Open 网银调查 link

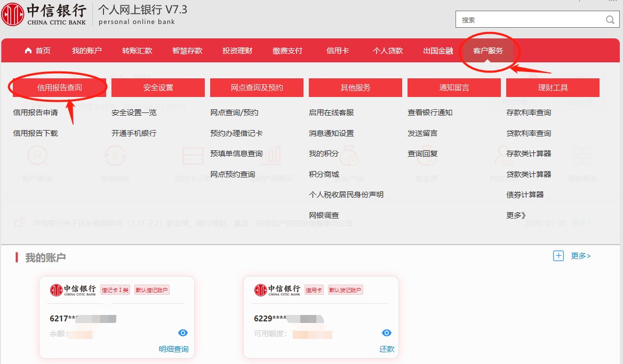[x=324, y=215]
